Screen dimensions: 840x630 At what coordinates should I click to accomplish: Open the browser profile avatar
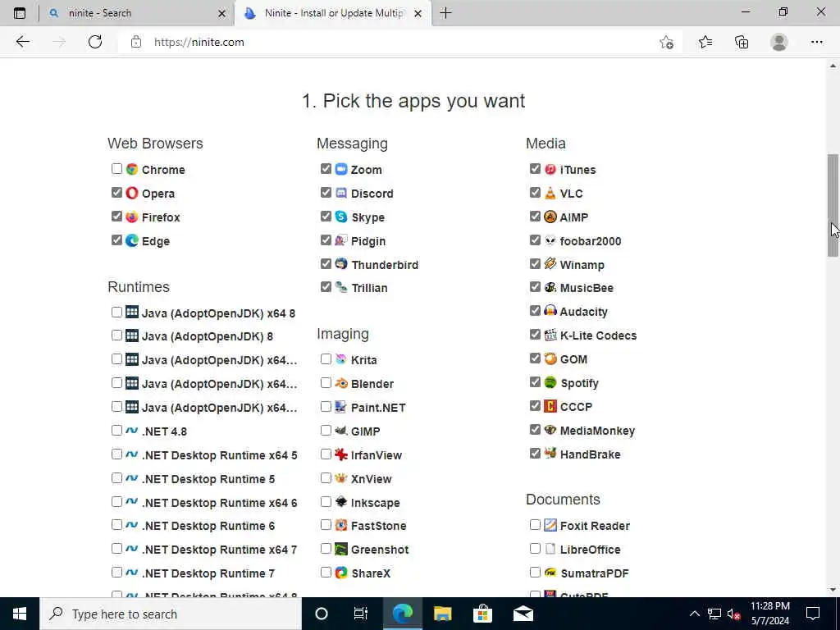(x=779, y=42)
